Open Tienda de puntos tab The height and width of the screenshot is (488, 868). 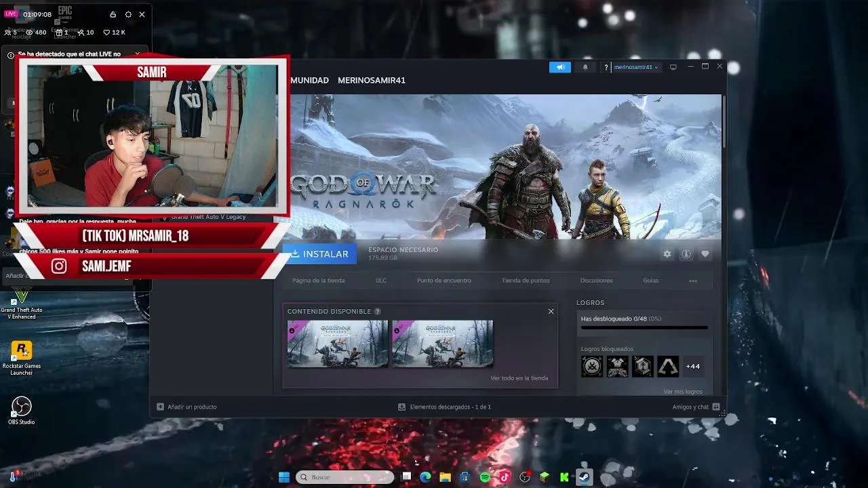tap(526, 281)
